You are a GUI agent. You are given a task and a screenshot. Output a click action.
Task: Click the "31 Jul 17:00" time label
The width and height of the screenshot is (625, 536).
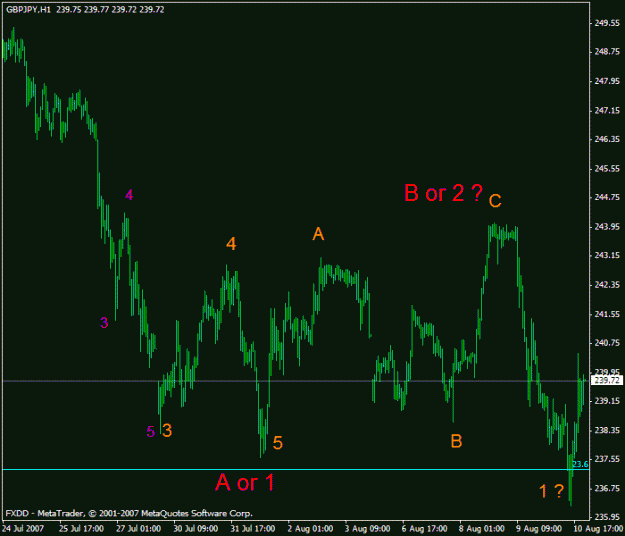click(253, 529)
